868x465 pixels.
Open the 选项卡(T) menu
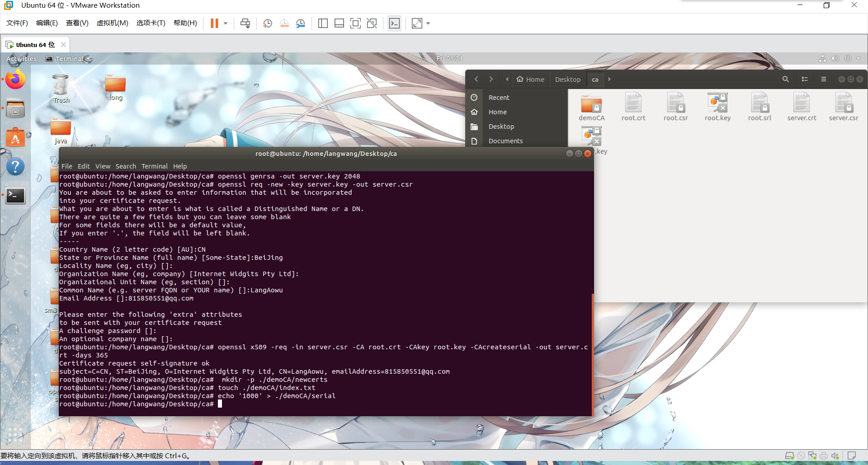pyautogui.click(x=151, y=23)
